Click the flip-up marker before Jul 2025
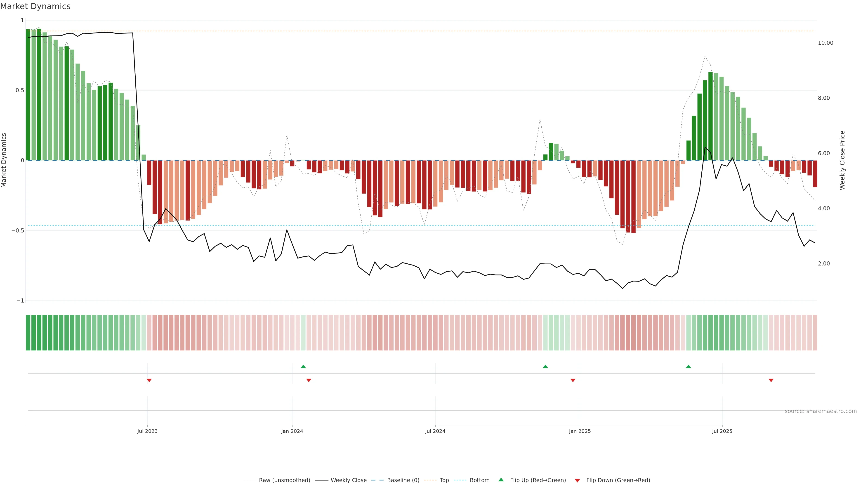Image resolution: width=868 pixels, height=488 pixels. pyautogui.click(x=688, y=366)
